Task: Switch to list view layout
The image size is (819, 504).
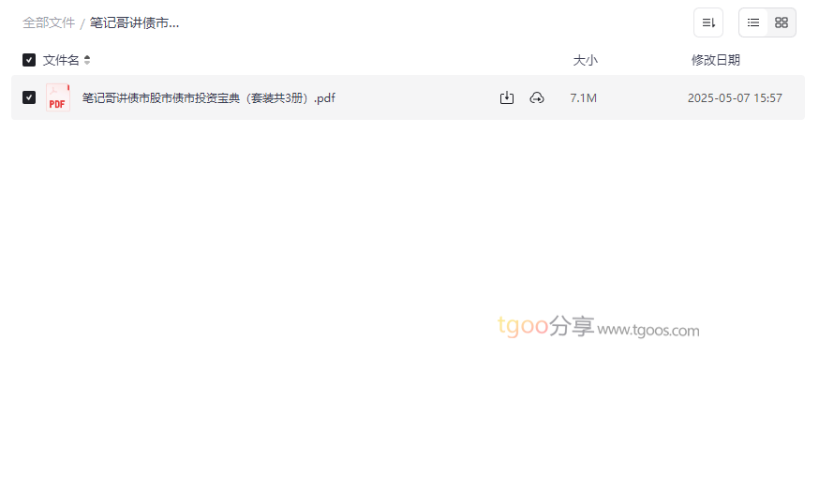Action: click(753, 22)
